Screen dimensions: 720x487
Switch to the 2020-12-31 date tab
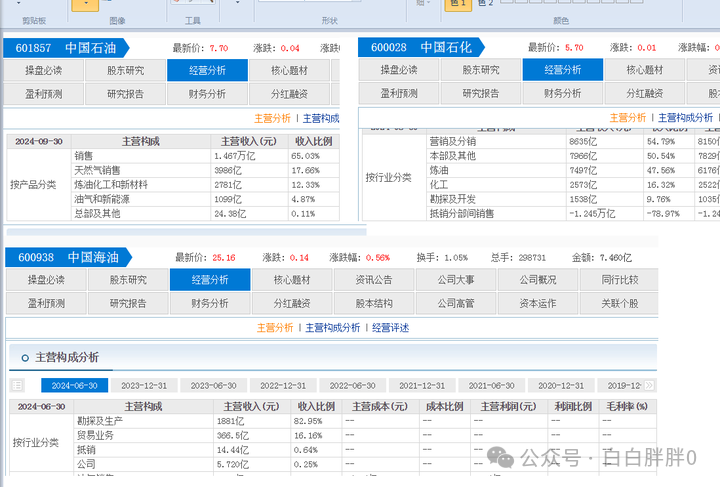pyautogui.click(x=561, y=385)
